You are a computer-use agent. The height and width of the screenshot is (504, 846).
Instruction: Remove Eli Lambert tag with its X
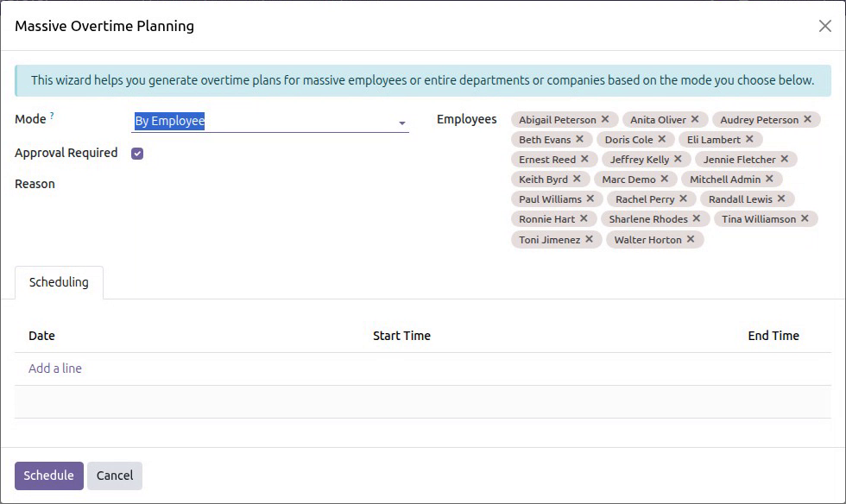point(749,139)
